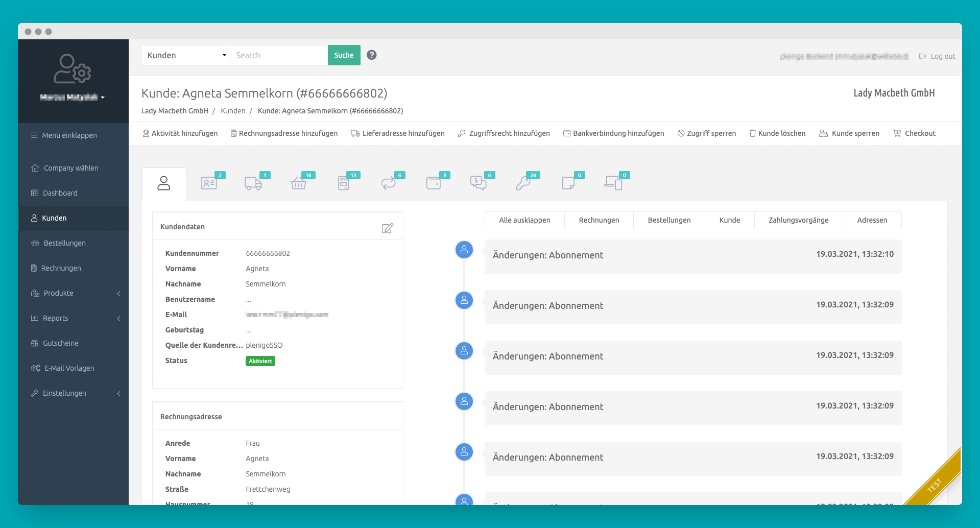Filter timeline by Adressen
This screenshot has width=980, height=528.
tap(872, 220)
